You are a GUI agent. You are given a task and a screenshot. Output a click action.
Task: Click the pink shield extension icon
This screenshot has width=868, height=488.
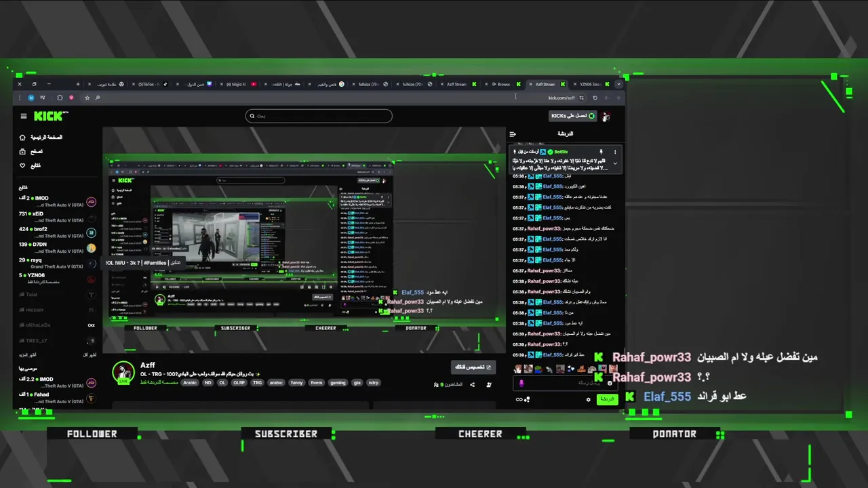tap(71, 98)
